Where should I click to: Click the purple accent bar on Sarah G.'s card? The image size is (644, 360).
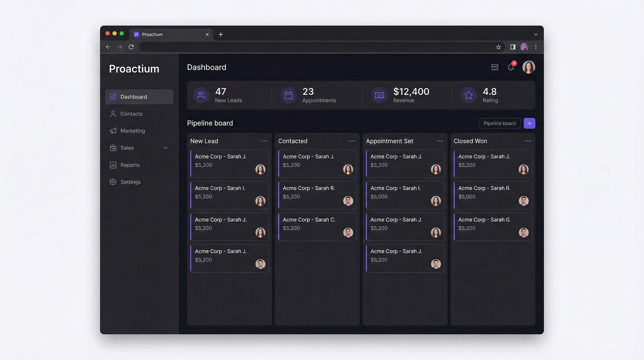coord(455,227)
